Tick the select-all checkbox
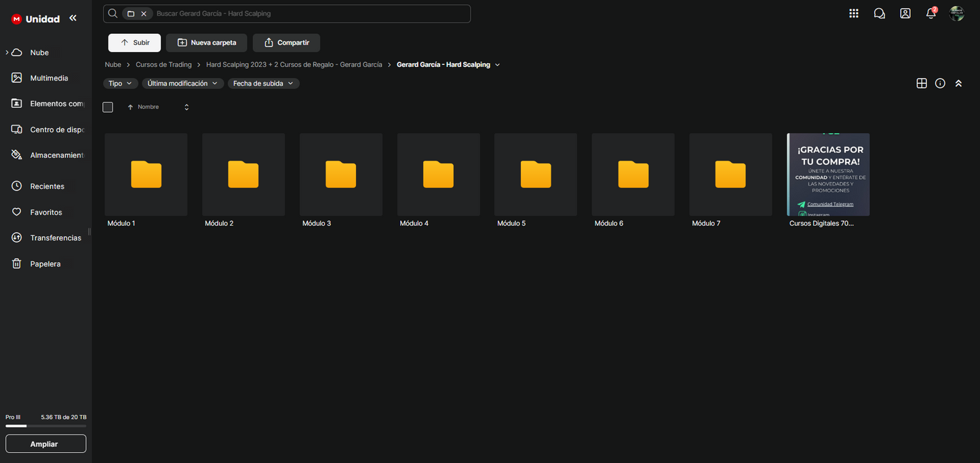Viewport: 980px width, 463px height. [x=108, y=107]
